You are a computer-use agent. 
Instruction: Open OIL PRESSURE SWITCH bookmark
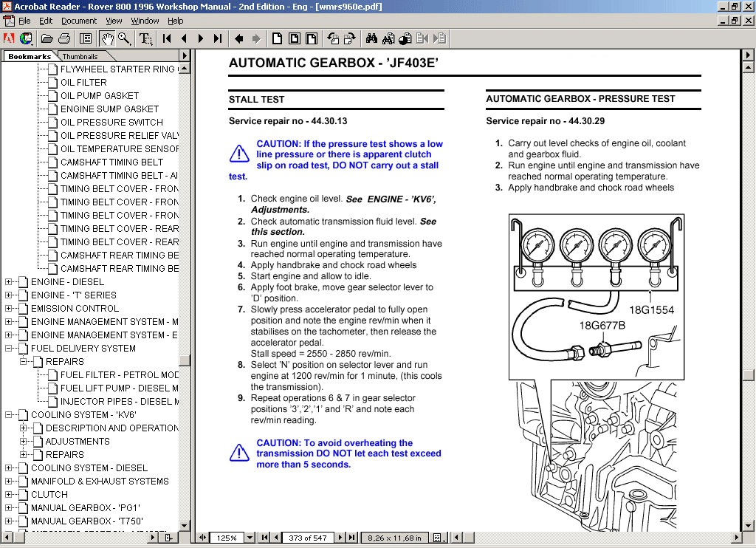tap(111, 123)
